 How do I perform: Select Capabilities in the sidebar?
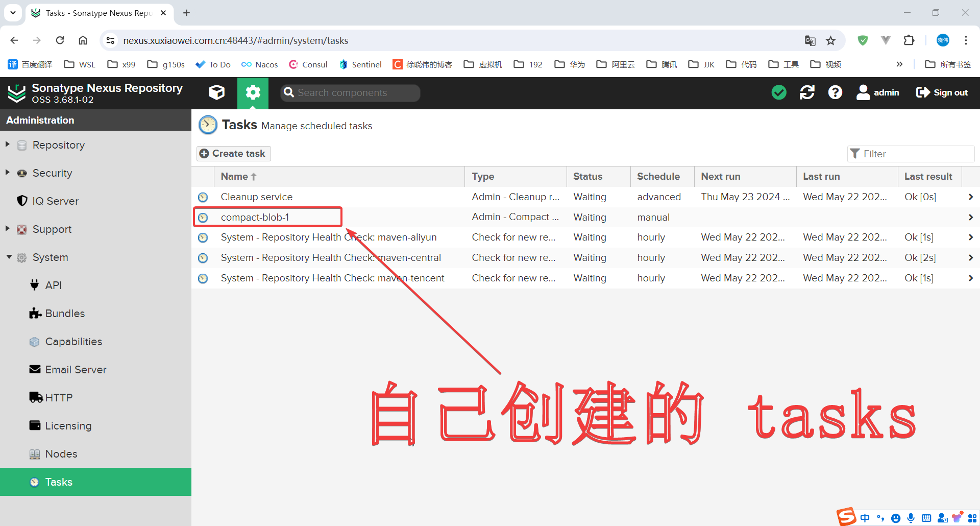tap(73, 342)
